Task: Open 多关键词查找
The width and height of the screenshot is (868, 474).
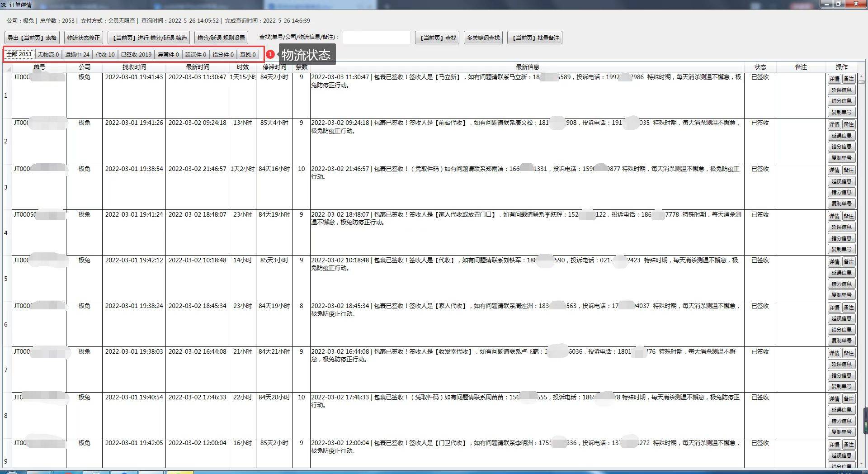Action: [x=483, y=38]
